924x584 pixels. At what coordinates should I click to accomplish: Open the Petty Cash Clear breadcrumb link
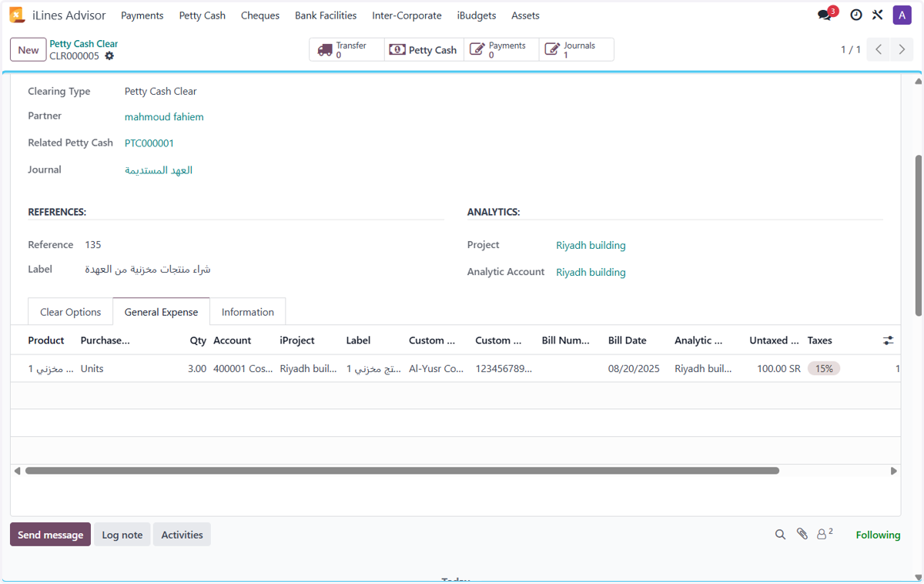pos(84,44)
